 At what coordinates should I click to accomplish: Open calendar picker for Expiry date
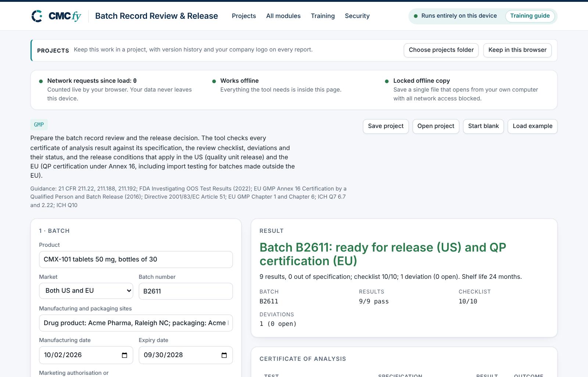click(224, 355)
